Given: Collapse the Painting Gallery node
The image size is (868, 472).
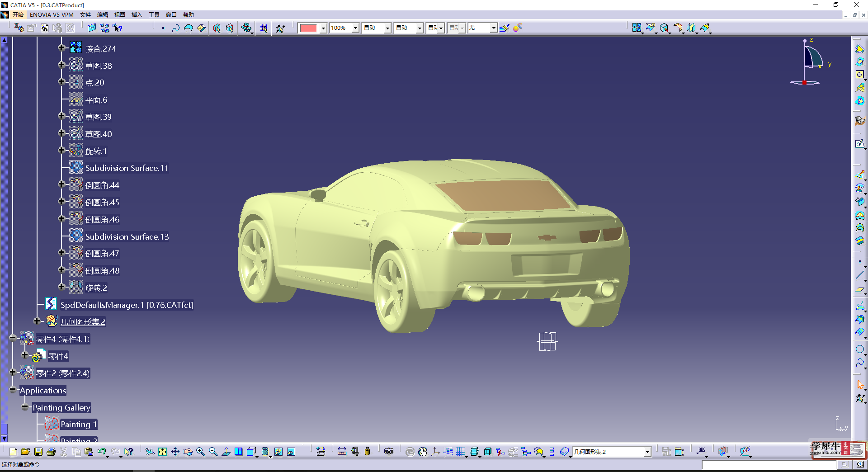Looking at the screenshot, I should point(25,407).
